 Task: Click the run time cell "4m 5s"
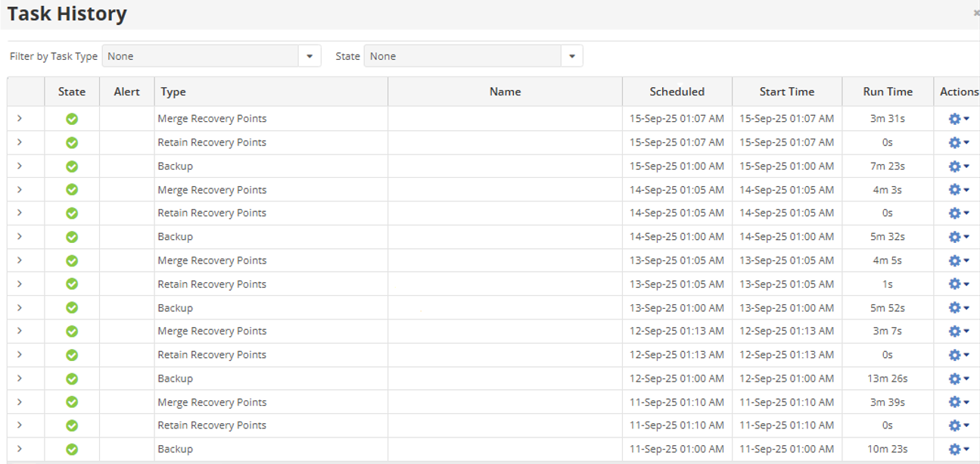[x=888, y=260]
